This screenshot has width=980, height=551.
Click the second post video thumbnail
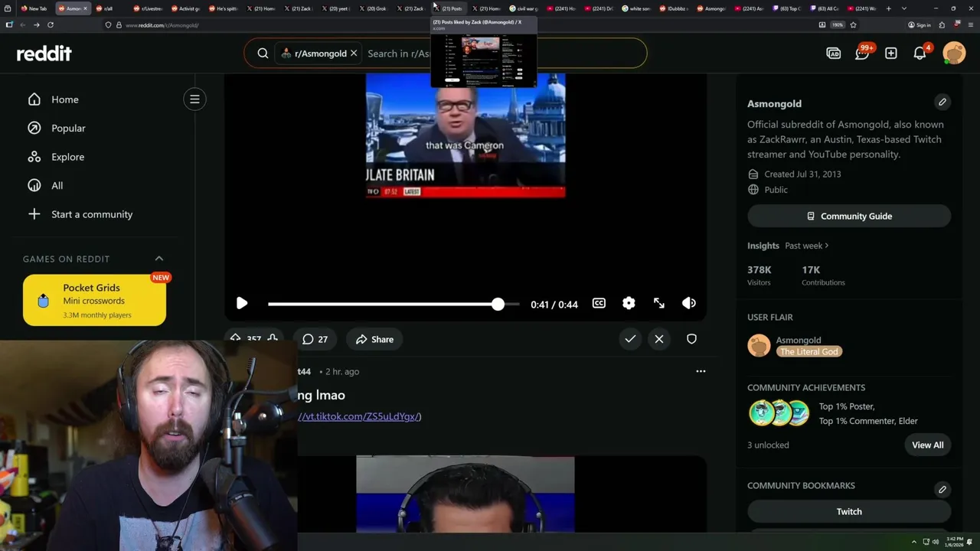click(465, 494)
